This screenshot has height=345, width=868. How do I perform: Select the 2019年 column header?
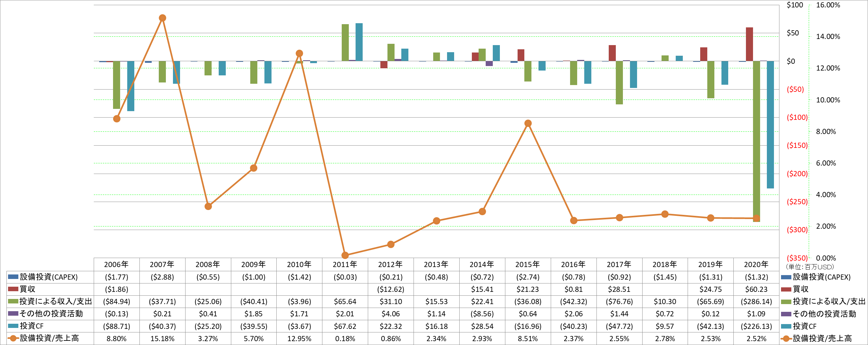[x=711, y=264]
